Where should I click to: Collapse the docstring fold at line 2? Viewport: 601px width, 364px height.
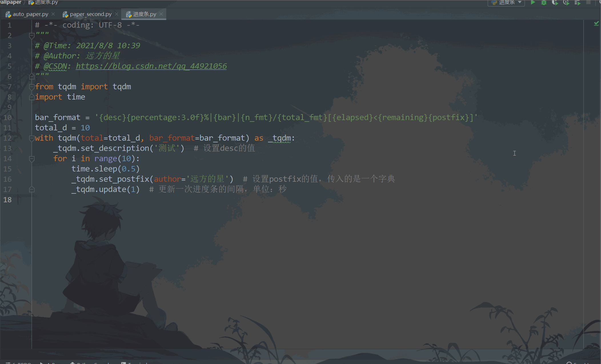[x=32, y=35]
